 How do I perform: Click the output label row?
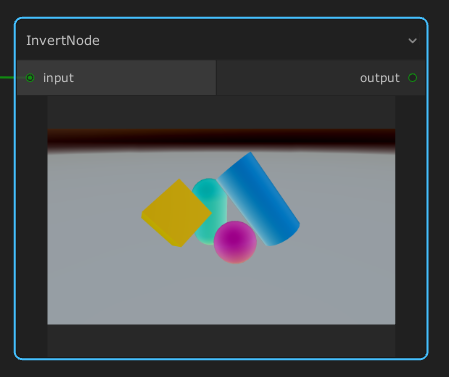click(x=321, y=78)
